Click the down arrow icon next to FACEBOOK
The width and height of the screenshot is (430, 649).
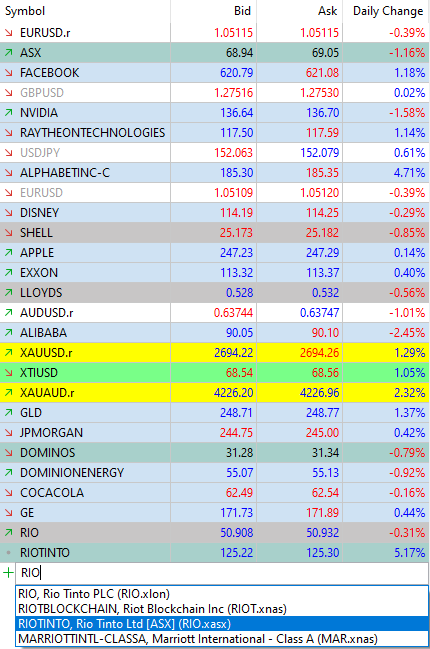click(9, 73)
